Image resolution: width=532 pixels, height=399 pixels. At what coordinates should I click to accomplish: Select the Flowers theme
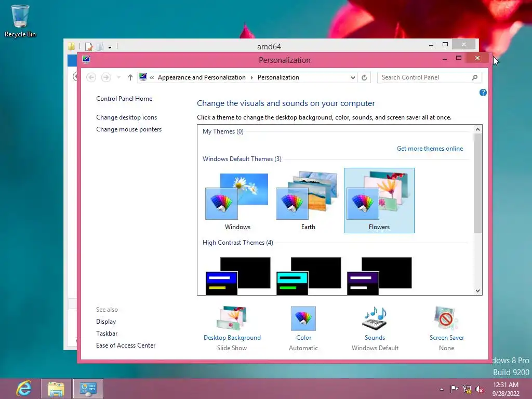(379, 201)
